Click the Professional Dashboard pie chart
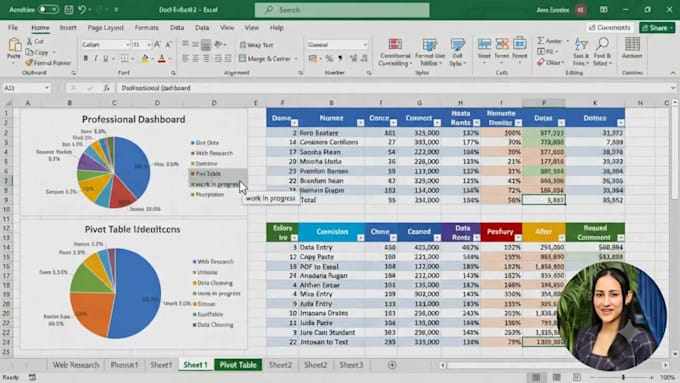This screenshot has width=680, height=383. pyautogui.click(x=114, y=172)
